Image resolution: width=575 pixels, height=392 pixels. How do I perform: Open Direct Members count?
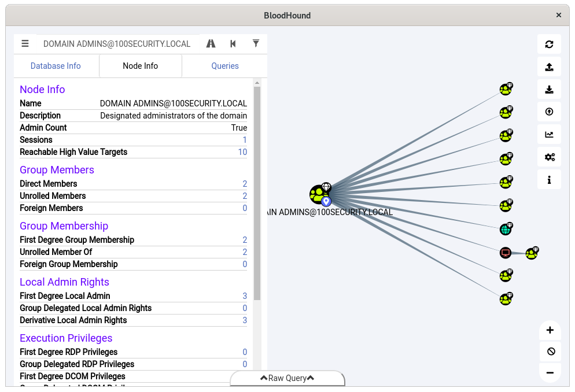pyautogui.click(x=245, y=184)
